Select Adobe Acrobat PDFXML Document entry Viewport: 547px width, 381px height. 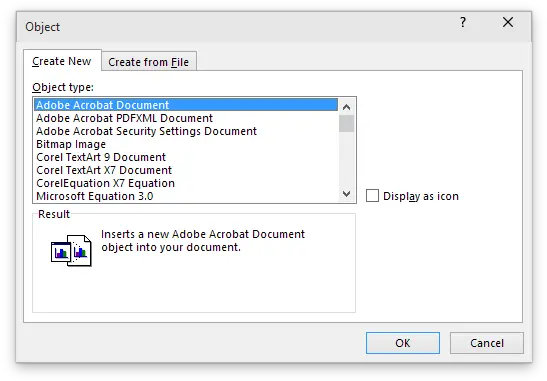coord(186,118)
